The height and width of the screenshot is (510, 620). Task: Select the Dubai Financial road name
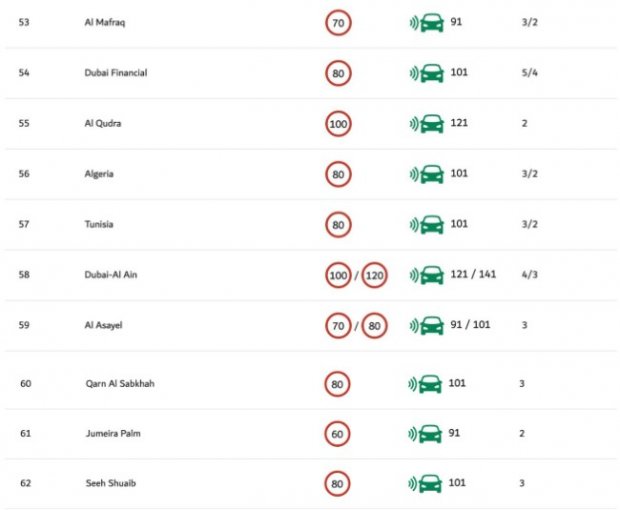coord(116,73)
